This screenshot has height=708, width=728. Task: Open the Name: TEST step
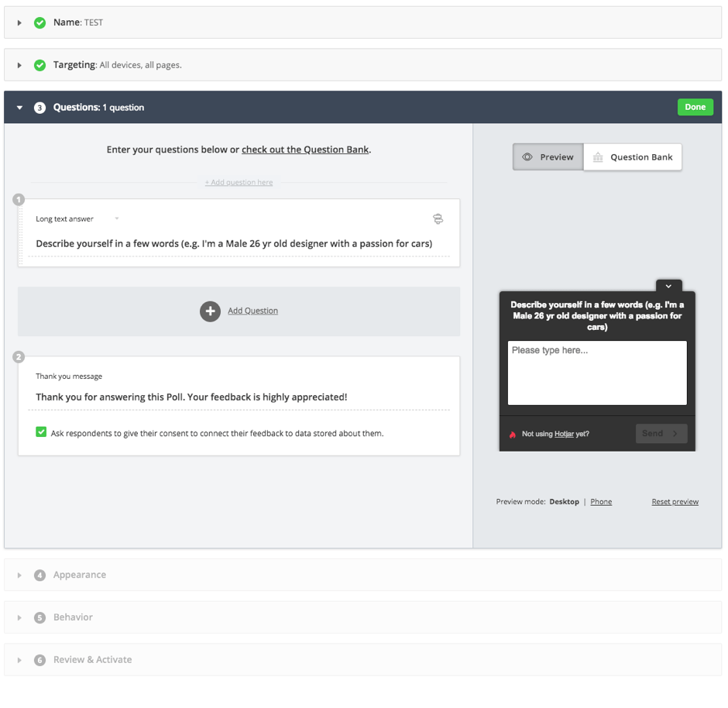click(x=363, y=22)
